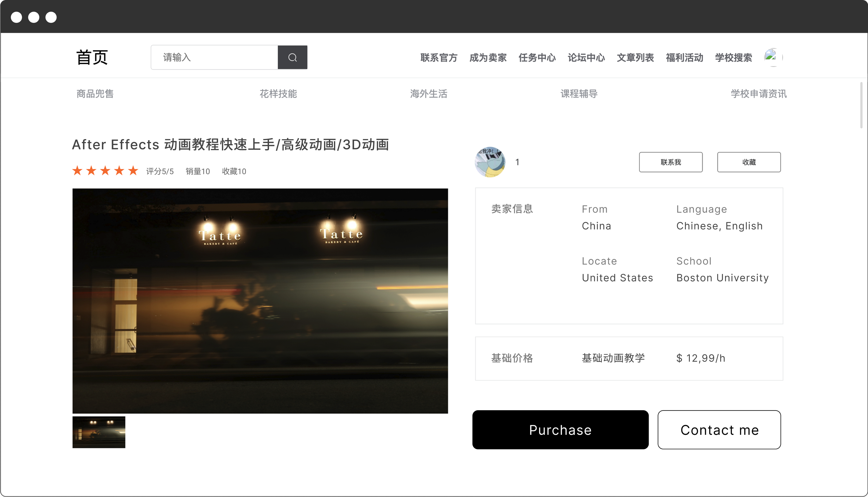Select the 学校申请资讯 category tab
868x497 pixels.
(758, 94)
